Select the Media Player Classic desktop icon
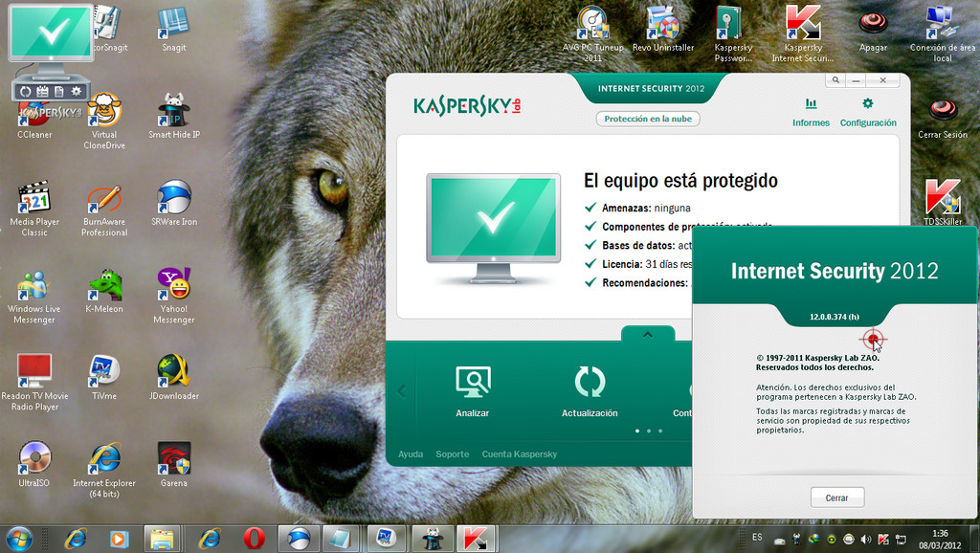The width and height of the screenshot is (980, 553). [x=34, y=209]
